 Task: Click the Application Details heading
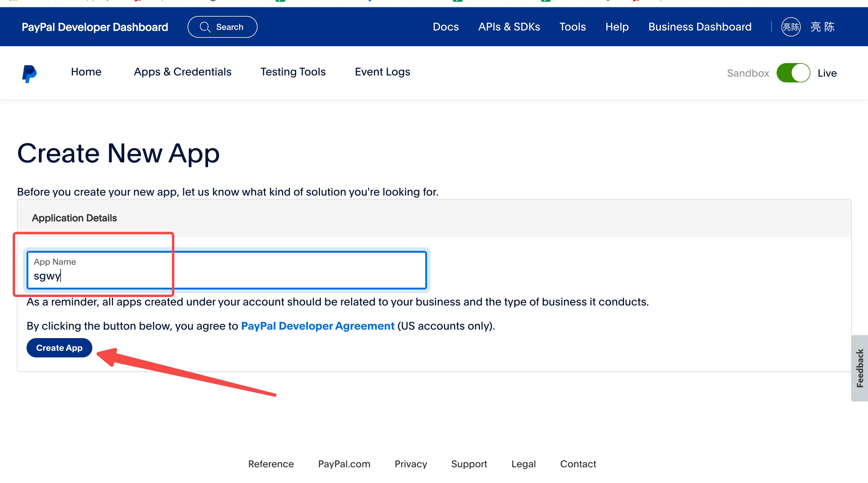point(74,218)
